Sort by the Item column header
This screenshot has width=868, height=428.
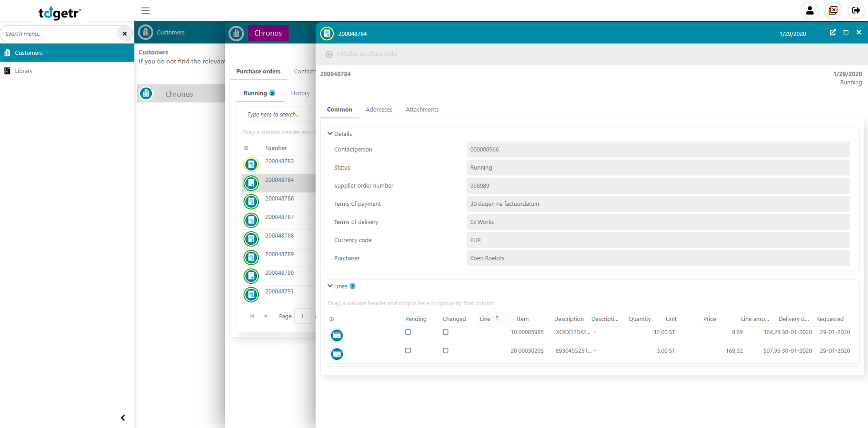click(x=523, y=319)
